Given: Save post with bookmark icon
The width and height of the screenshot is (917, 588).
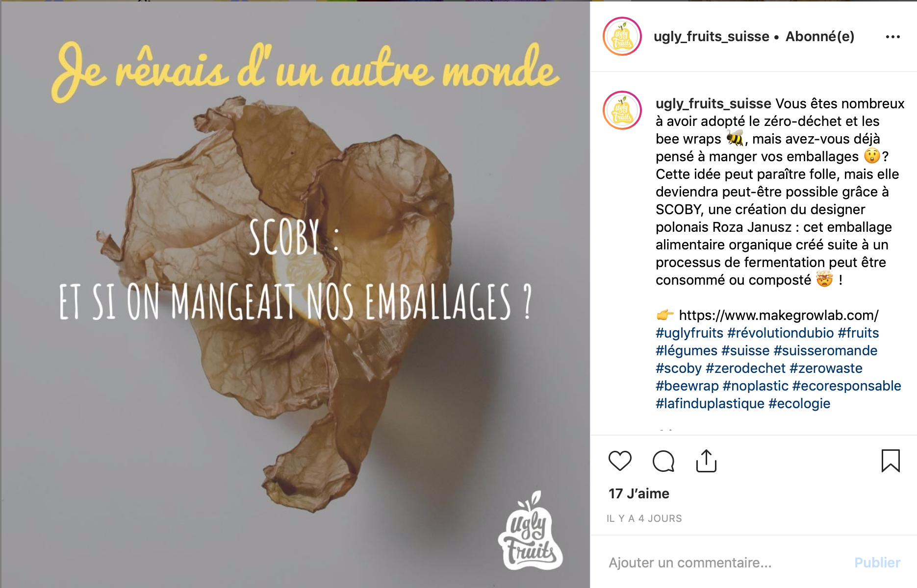Looking at the screenshot, I should point(891,461).
